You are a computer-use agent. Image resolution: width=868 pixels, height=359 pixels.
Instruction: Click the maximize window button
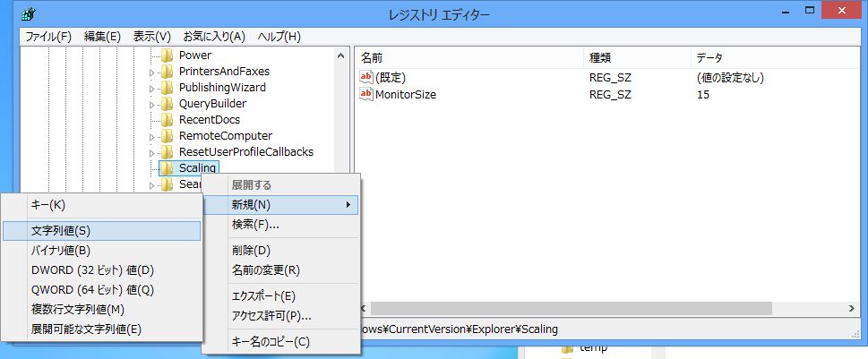click(x=809, y=10)
